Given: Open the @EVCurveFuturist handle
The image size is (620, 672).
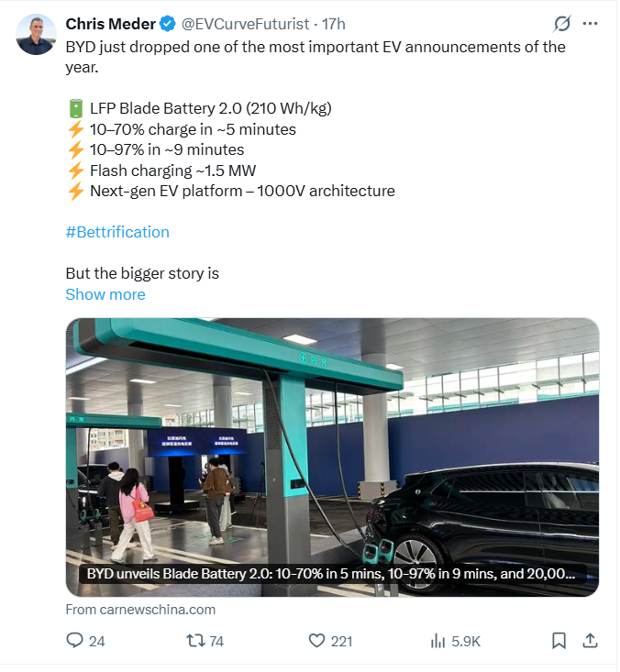Looking at the screenshot, I should (x=241, y=23).
